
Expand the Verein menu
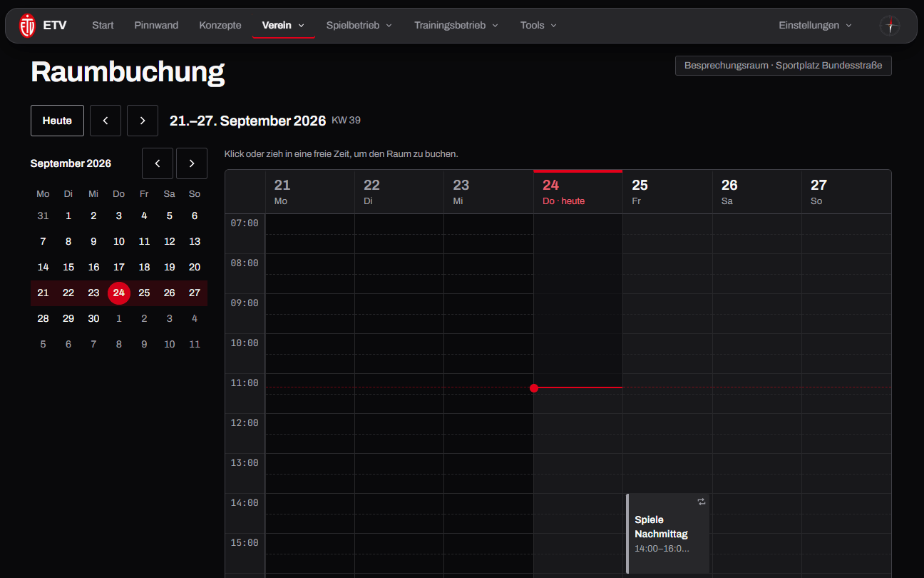(x=284, y=25)
